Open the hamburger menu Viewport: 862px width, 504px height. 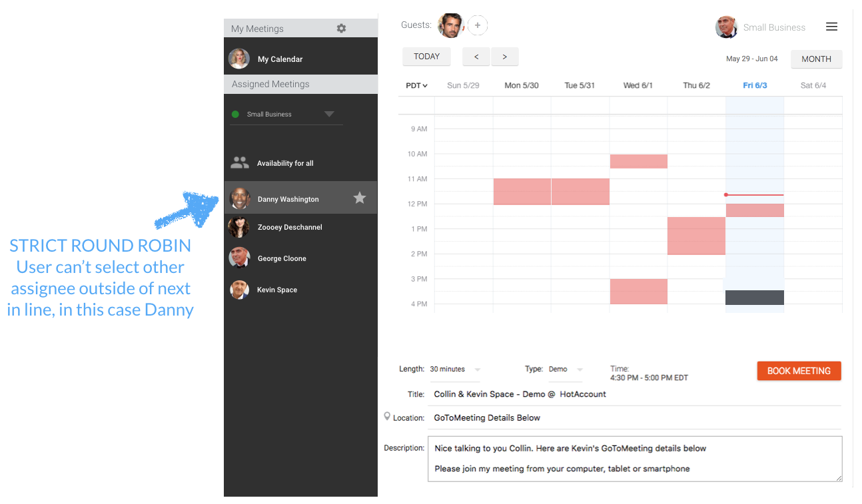click(831, 27)
